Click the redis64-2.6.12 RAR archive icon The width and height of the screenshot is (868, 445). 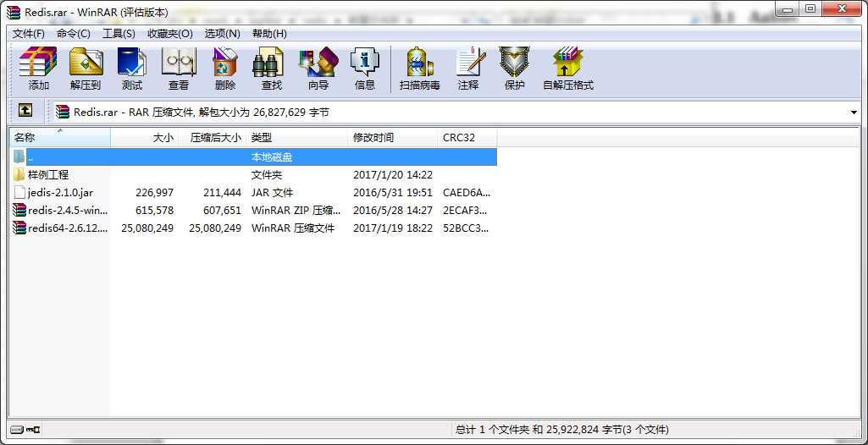tap(19, 228)
